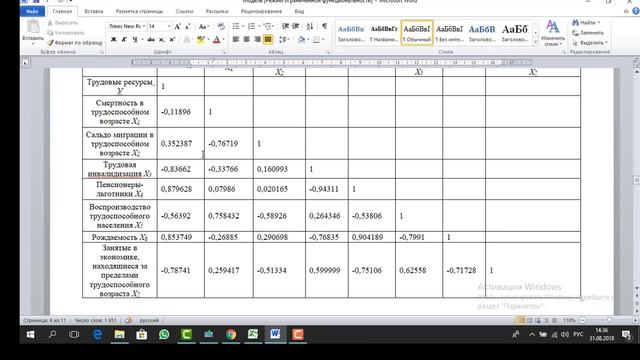Viewport: 640px width, 360px height.
Task: Click the zoom out minus button
Action: [582, 320]
